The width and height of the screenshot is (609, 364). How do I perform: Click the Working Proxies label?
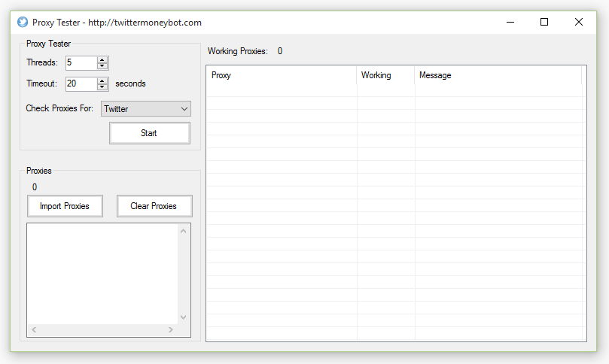[238, 51]
